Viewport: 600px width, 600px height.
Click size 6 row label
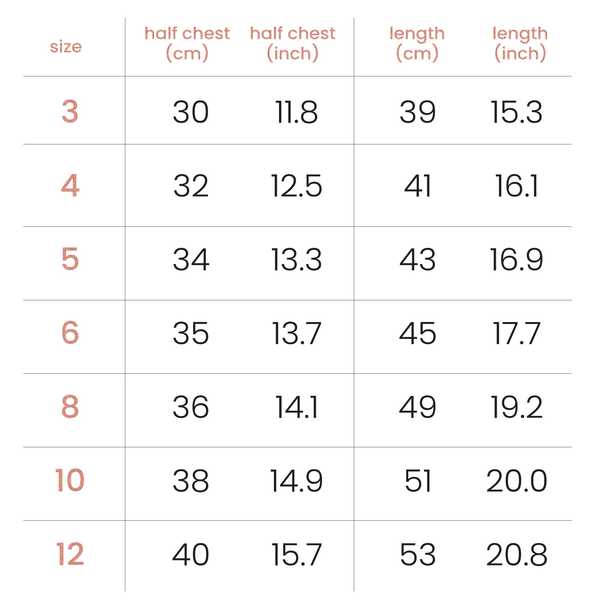70,333
